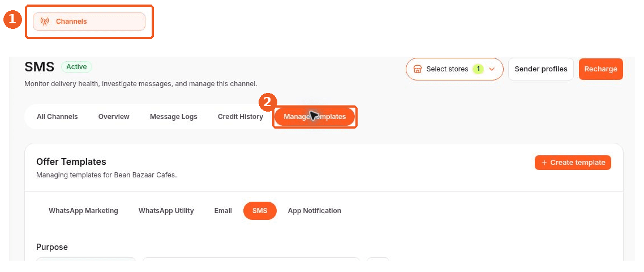Click the store count badge showing 1
This screenshot has width=644, height=272.
tap(478, 69)
